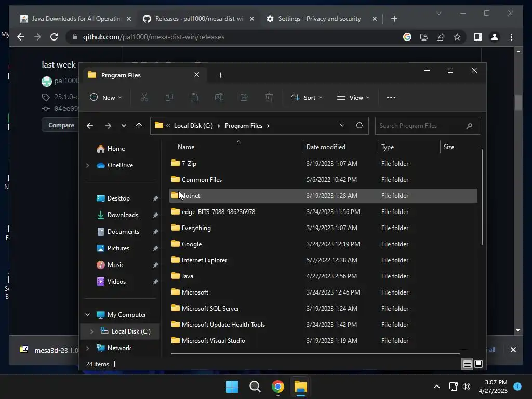Reload the GitHub page in Chrome
The image size is (532, 399).
point(54,37)
